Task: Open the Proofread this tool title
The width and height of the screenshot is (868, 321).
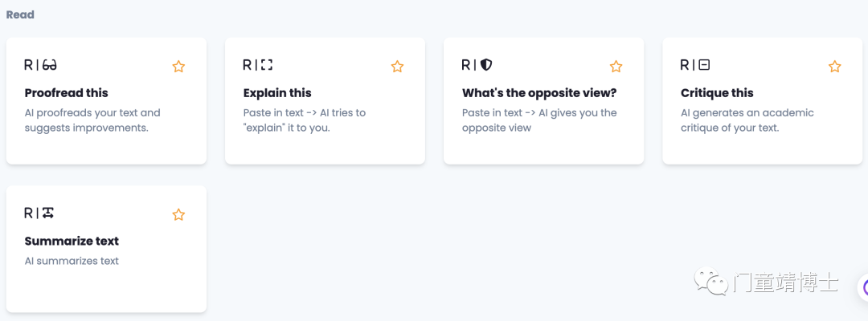Action: [x=67, y=93]
